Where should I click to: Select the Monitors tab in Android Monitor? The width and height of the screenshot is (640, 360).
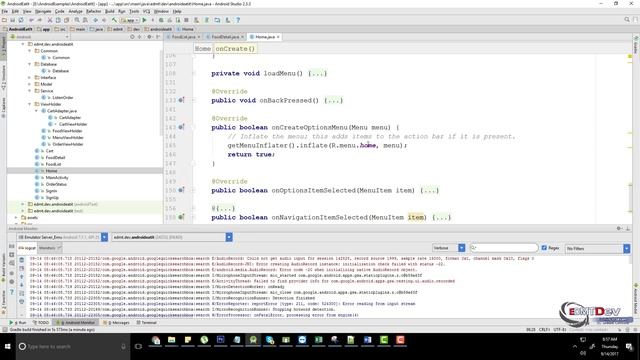tap(49, 248)
